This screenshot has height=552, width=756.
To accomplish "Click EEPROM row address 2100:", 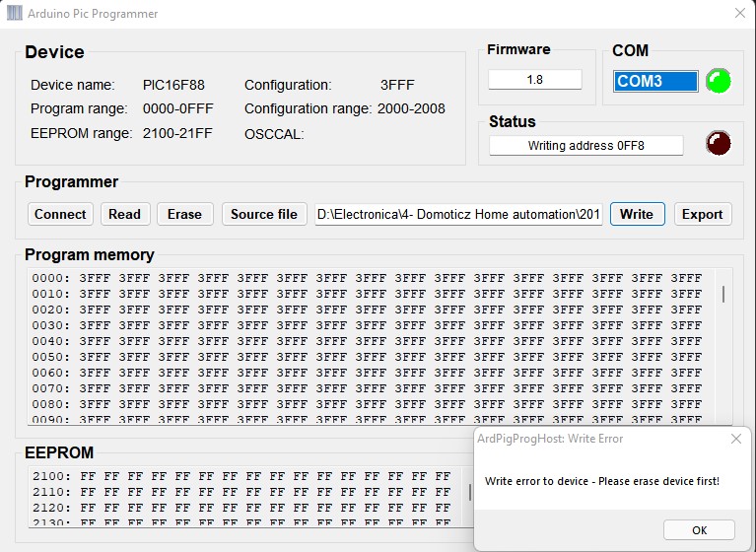I will (51, 476).
